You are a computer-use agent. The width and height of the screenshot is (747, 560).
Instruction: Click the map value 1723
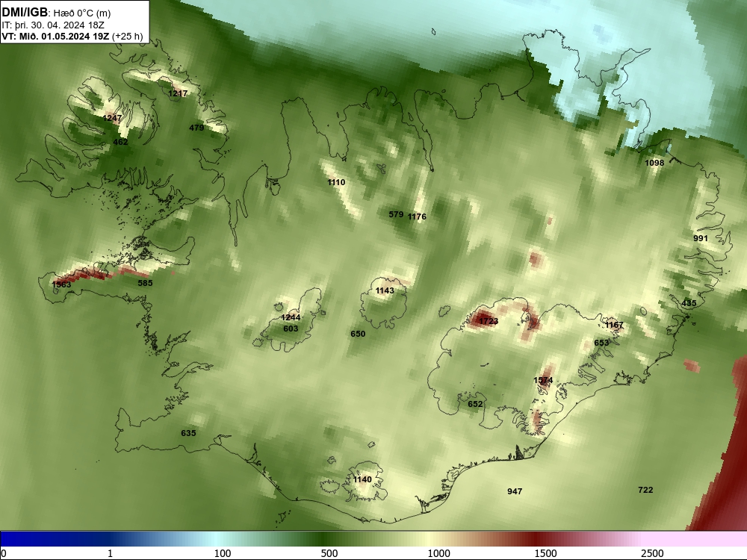tap(489, 321)
